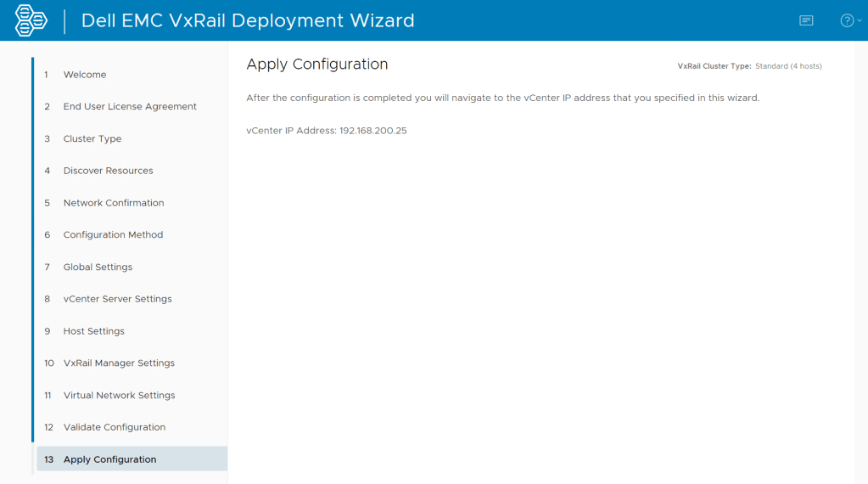Open the Global Settings step
The image size is (868, 484).
coord(98,267)
